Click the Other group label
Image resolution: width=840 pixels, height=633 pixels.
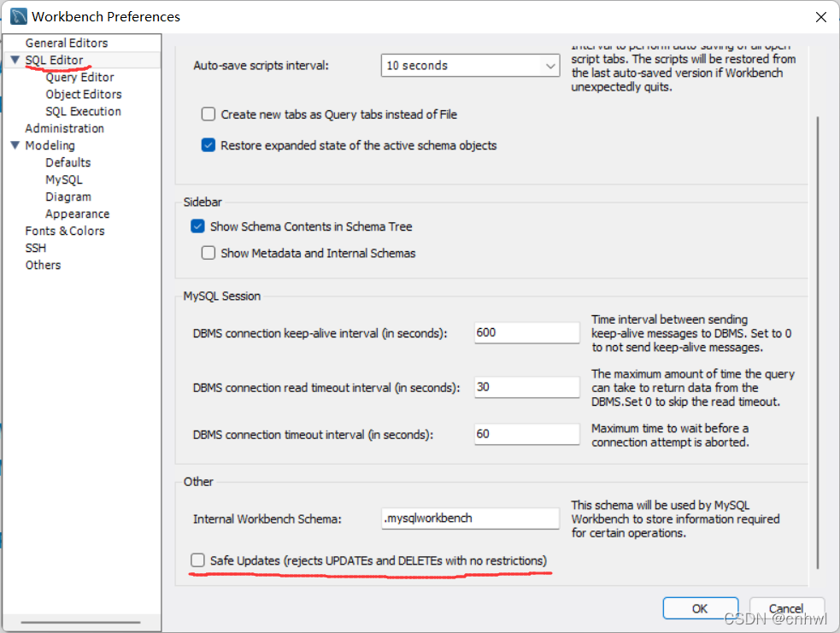tap(198, 482)
